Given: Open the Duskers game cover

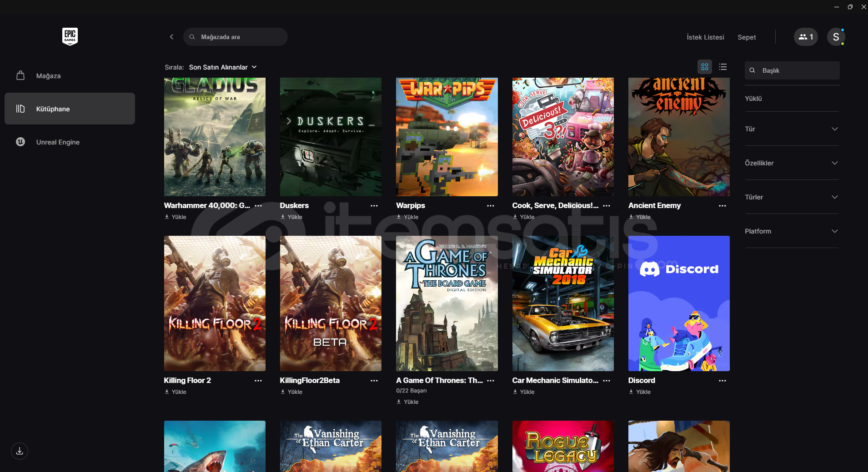Looking at the screenshot, I should (331, 137).
